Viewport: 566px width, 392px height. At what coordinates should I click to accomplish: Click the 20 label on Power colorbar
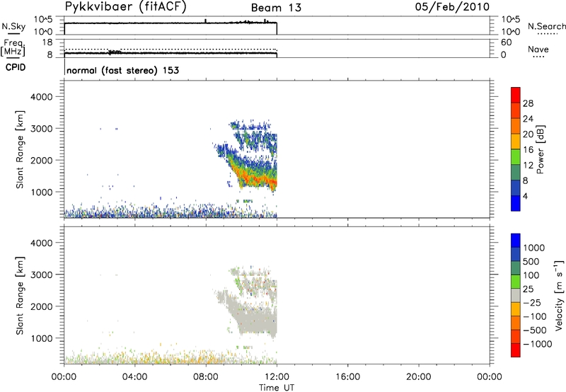coord(528,134)
